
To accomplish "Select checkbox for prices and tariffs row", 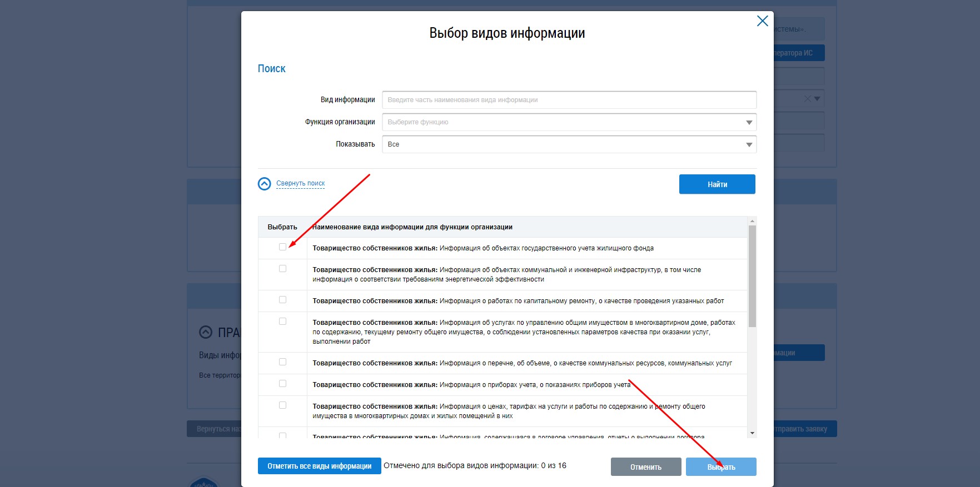I will coord(282,405).
